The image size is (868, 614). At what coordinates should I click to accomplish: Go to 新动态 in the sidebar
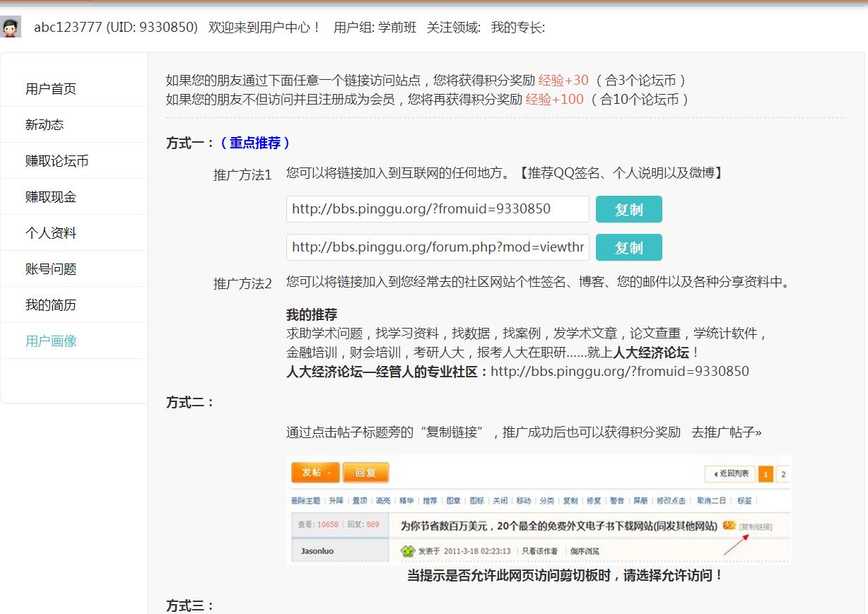(x=45, y=125)
